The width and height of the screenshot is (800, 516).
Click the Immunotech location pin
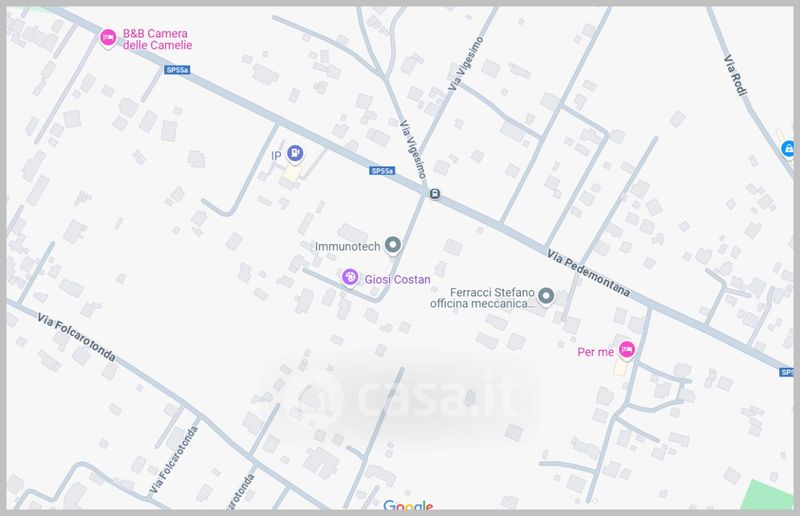(x=393, y=245)
